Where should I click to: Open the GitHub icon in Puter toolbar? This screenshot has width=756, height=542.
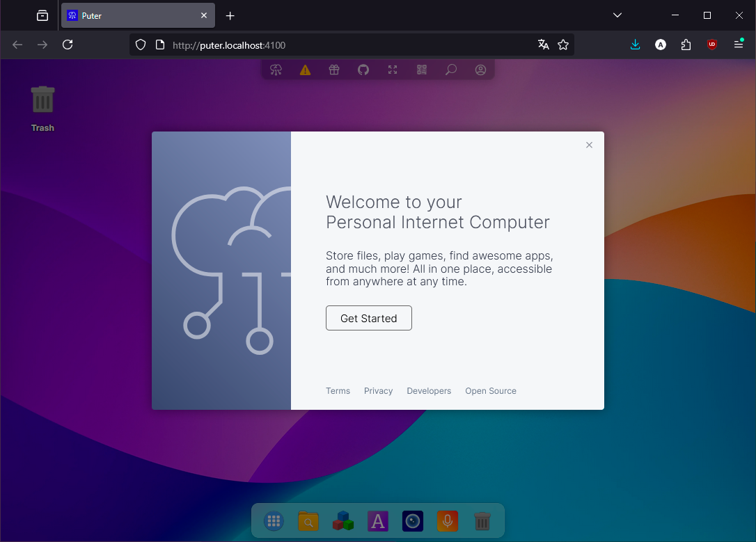click(x=363, y=70)
